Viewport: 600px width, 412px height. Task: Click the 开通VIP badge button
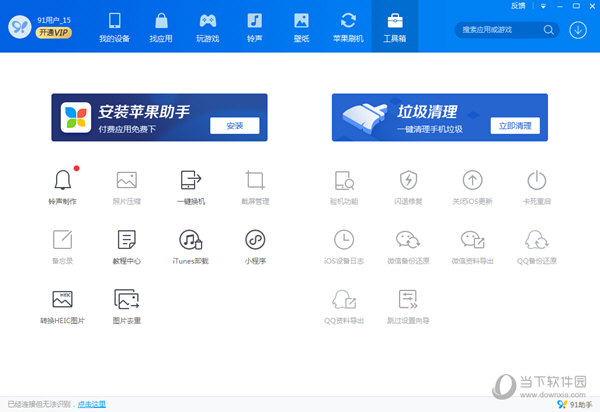54,33
